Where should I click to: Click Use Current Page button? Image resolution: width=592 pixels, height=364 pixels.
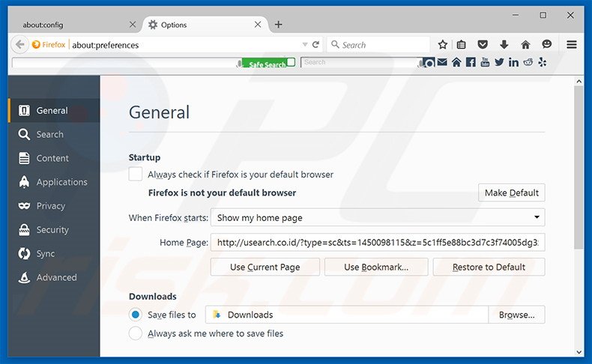[265, 267]
